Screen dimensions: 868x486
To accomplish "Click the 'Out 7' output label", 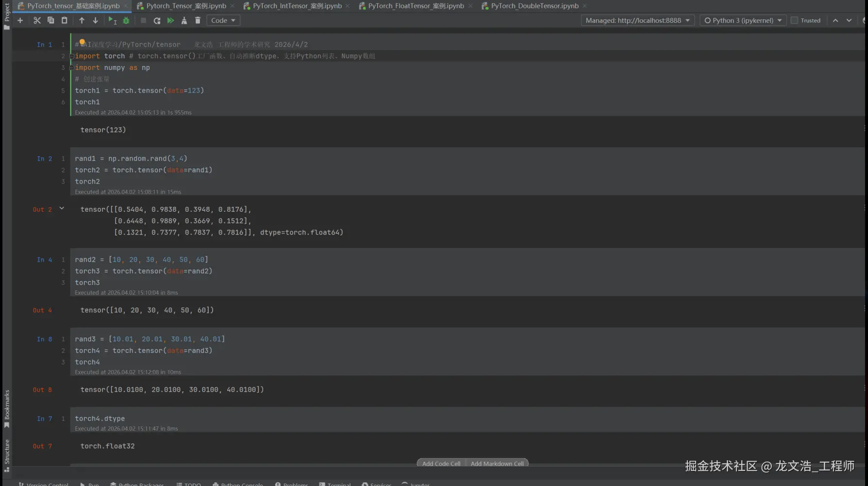I will pyautogui.click(x=42, y=446).
